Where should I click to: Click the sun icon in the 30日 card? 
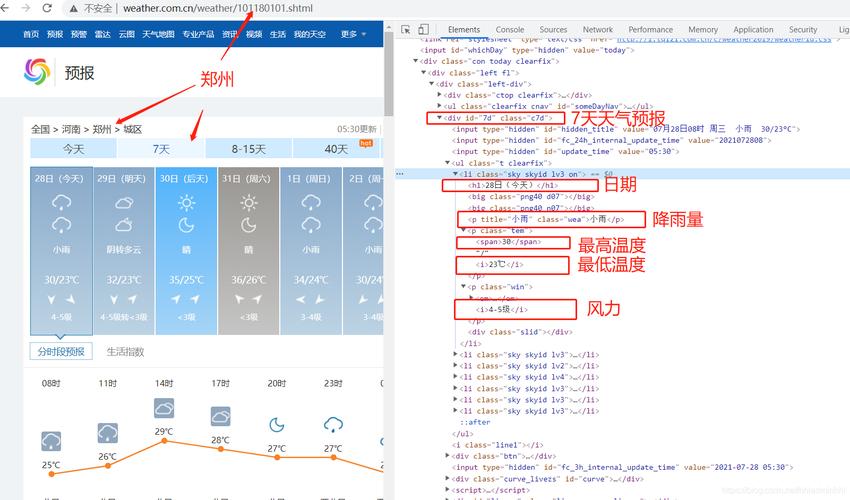pos(186,203)
